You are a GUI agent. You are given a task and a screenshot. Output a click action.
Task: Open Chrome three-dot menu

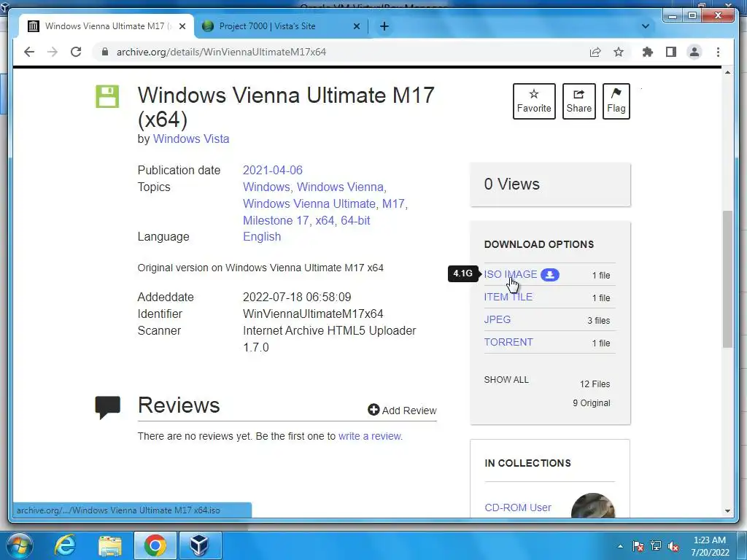pos(718,52)
